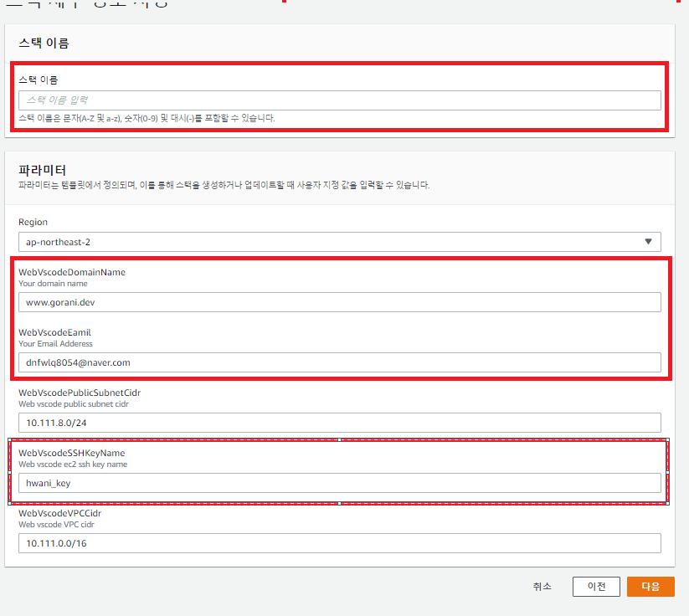
Task: Click the large 스택 이름 panel heading
Action: 44,43
